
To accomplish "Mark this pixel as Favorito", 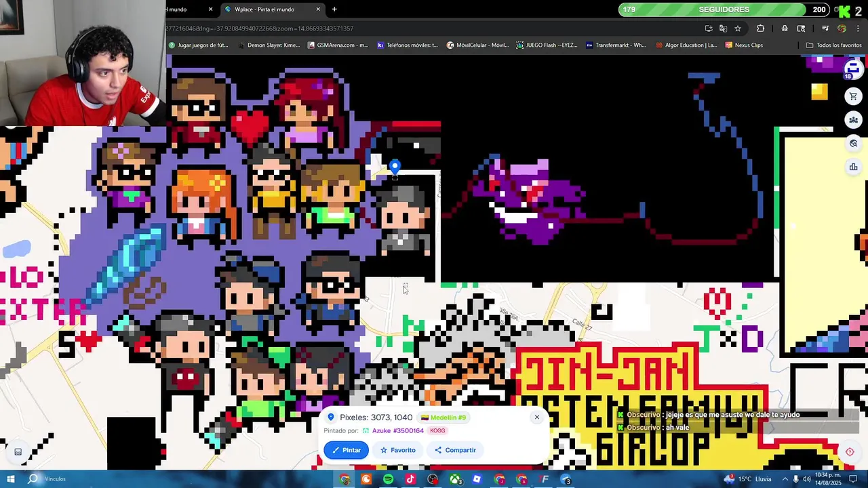I will [x=397, y=450].
